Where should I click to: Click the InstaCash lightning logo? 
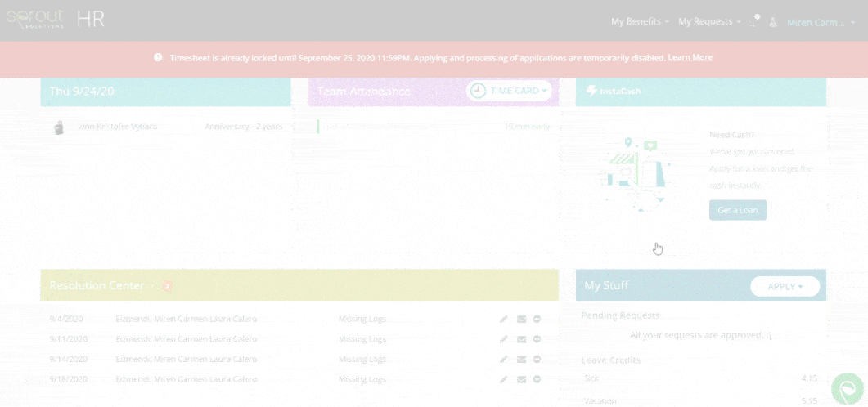[x=591, y=91]
